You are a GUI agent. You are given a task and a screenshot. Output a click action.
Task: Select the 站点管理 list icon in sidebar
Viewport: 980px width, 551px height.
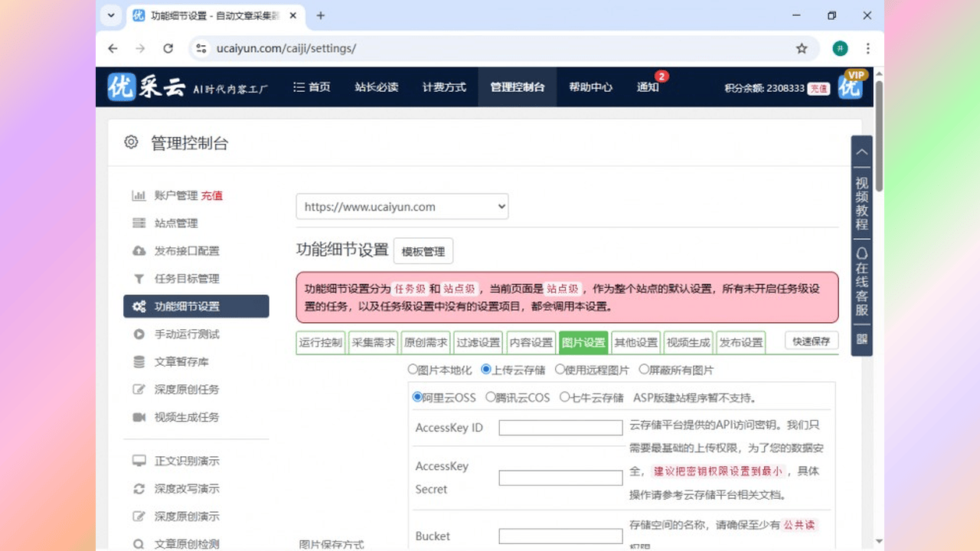(139, 223)
